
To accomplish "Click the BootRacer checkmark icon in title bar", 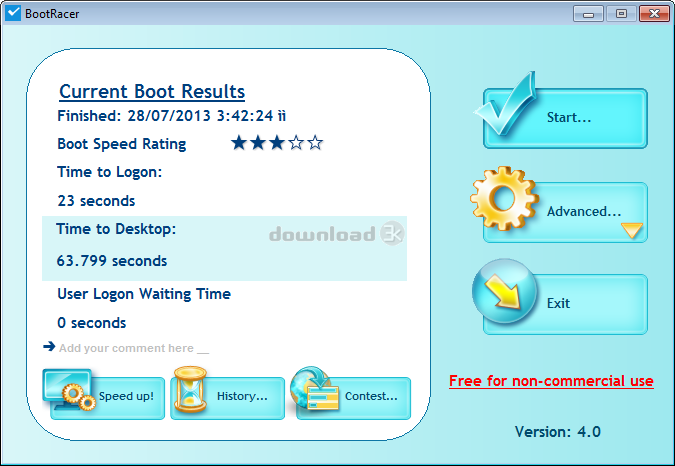I will tap(12, 13).
